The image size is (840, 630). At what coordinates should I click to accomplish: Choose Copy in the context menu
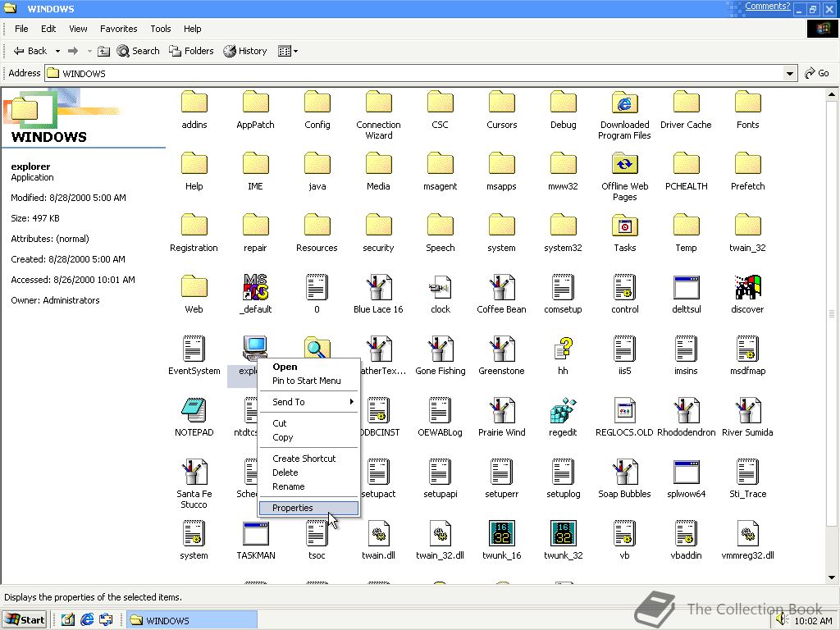pyautogui.click(x=308, y=437)
